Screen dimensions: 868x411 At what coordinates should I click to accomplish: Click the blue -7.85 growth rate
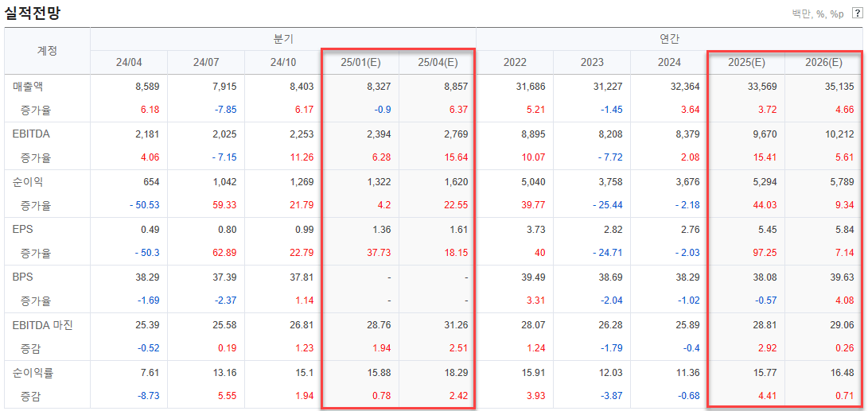coord(224,110)
